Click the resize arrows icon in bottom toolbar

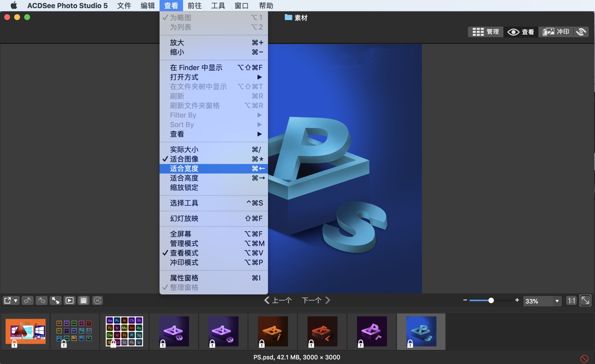[x=54, y=300]
